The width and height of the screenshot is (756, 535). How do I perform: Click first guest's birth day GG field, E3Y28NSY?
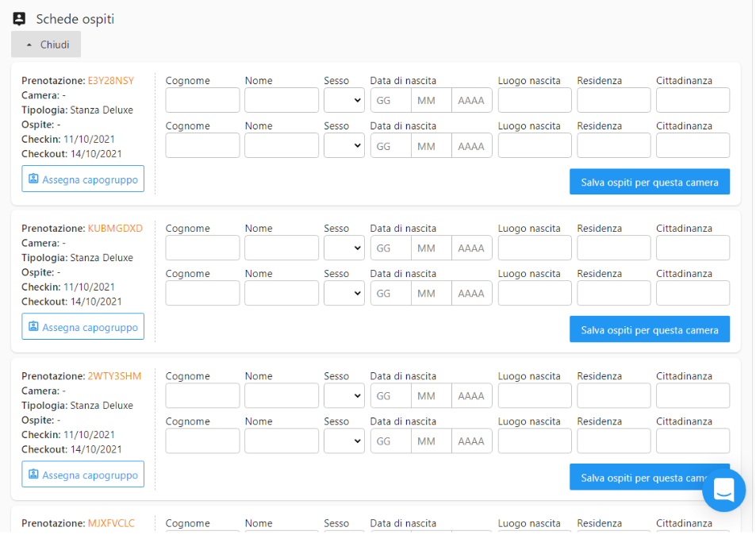tap(390, 100)
